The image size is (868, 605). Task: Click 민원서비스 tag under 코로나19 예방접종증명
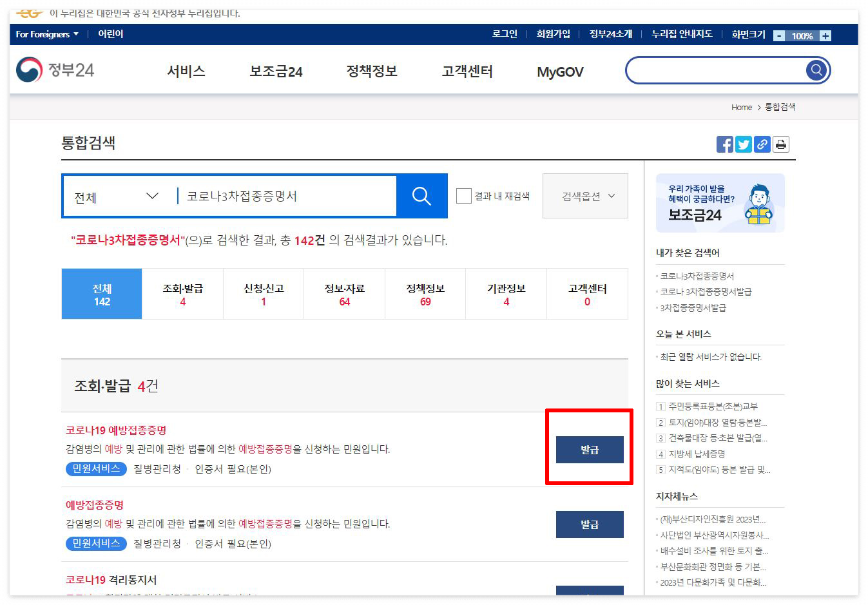pyautogui.click(x=96, y=468)
